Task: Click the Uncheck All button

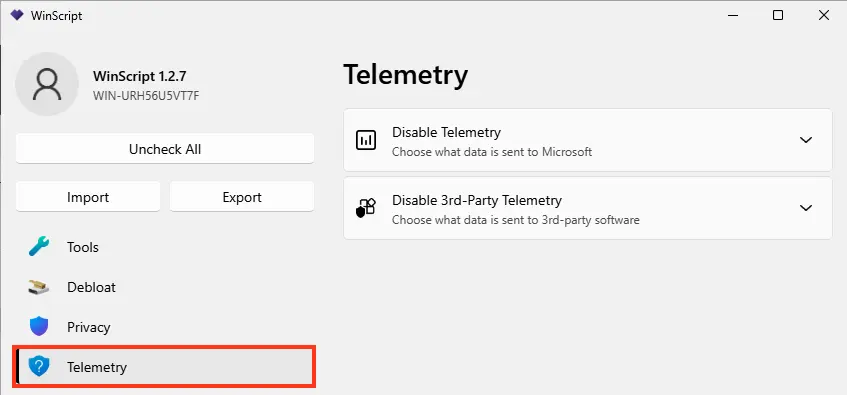Action: 165,149
